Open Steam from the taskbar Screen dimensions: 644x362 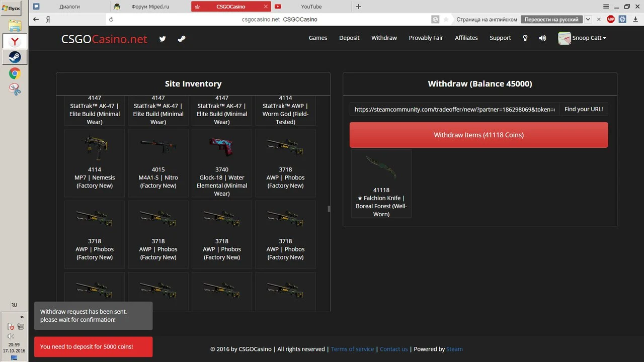coord(15,57)
